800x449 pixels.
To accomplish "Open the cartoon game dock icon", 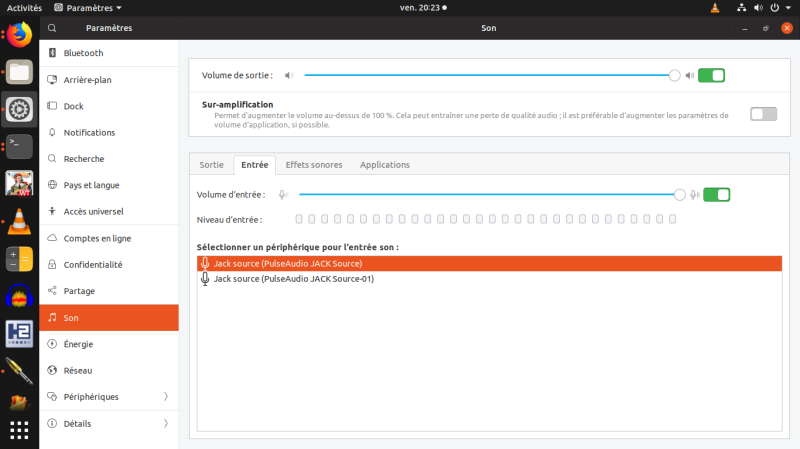I will pos(19,184).
